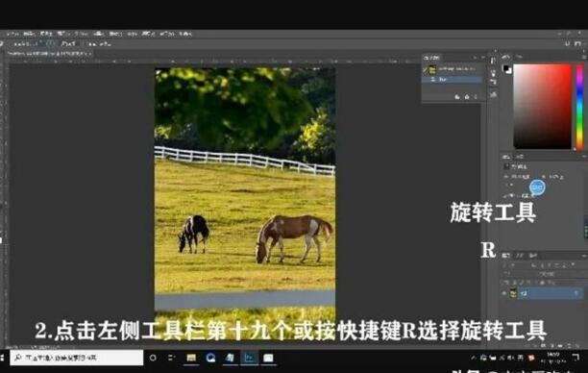The image size is (588, 373).
Task: Select the highlighted history state row
Action: pyautogui.click(x=453, y=80)
